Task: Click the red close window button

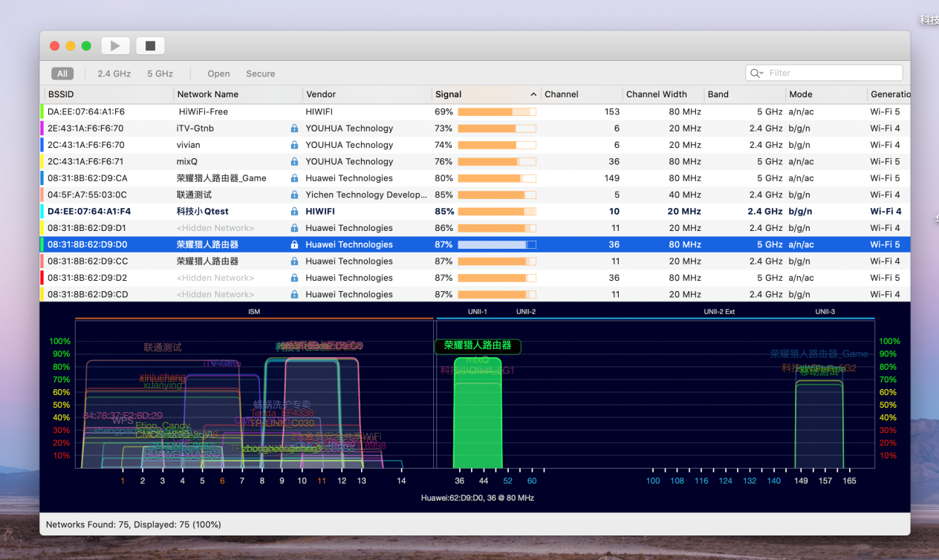Action: (54, 46)
